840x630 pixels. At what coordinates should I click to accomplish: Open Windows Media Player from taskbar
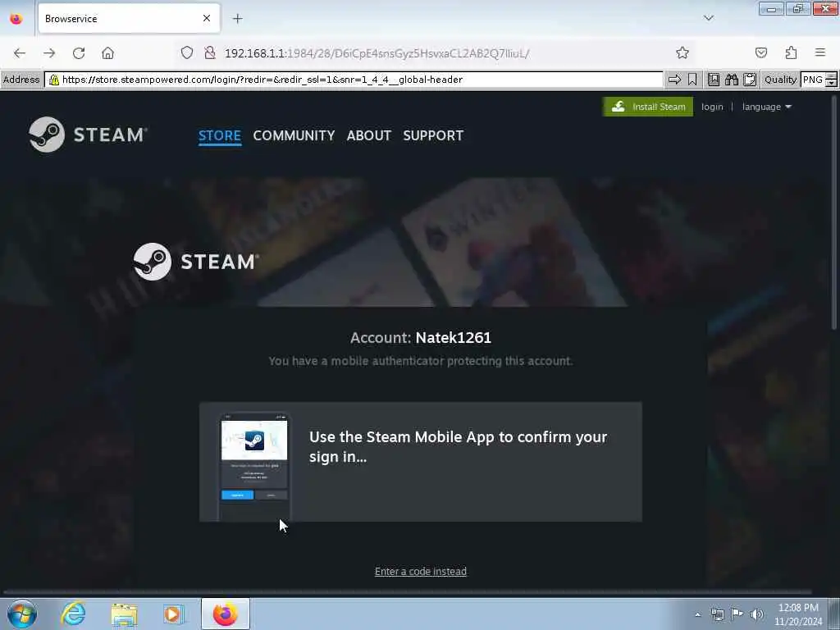click(173, 614)
